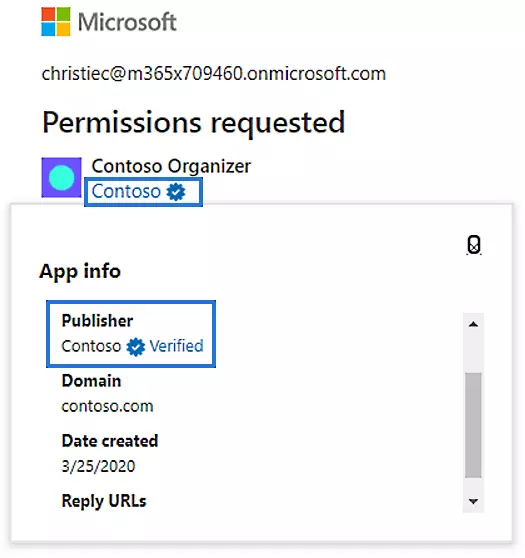Click the Contoso Organizer app icon

tap(61, 177)
